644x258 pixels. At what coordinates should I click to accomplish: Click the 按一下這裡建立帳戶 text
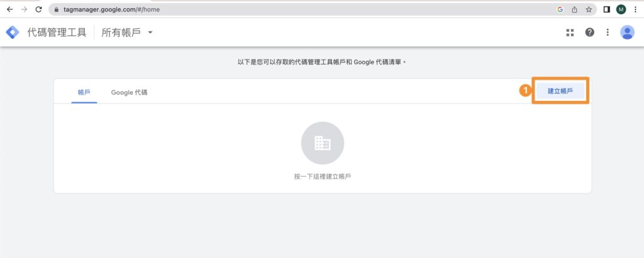[323, 177]
